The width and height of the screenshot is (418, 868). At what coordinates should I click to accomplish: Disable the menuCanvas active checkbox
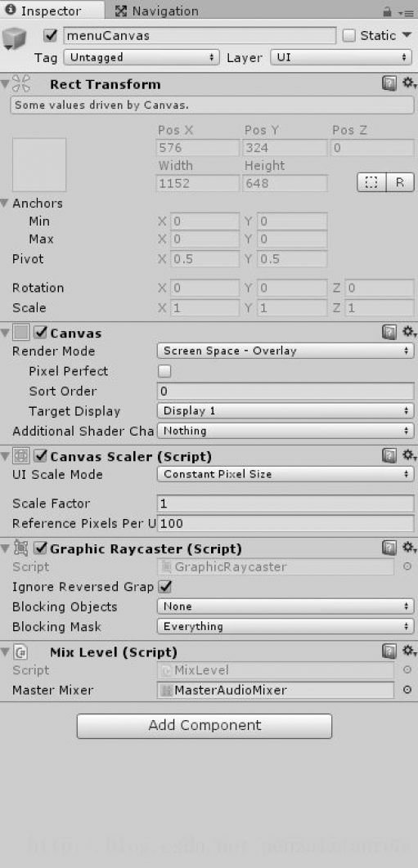pyautogui.click(x=51, y=35)
